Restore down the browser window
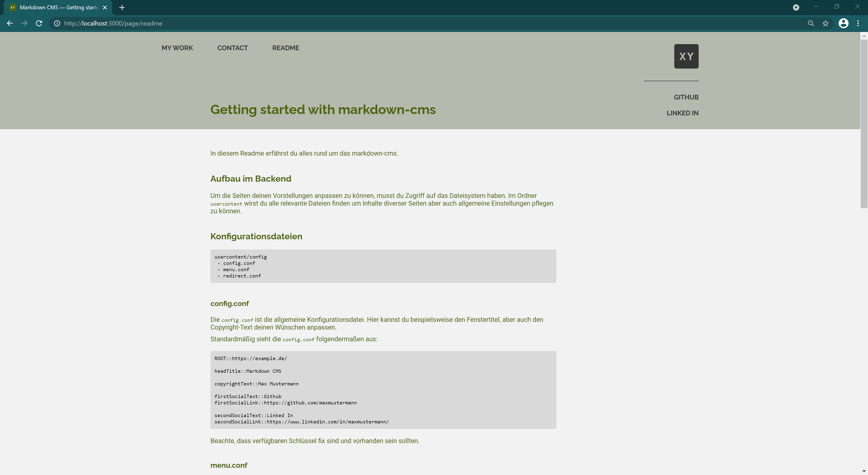This screenshot has width=868, height=475. (x=836, y=7)
